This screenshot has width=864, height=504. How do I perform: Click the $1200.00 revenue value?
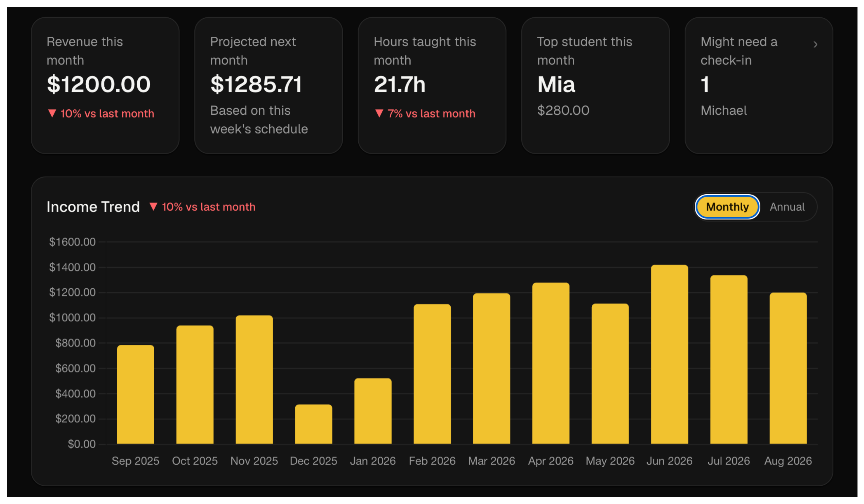[x=99, y=84]
